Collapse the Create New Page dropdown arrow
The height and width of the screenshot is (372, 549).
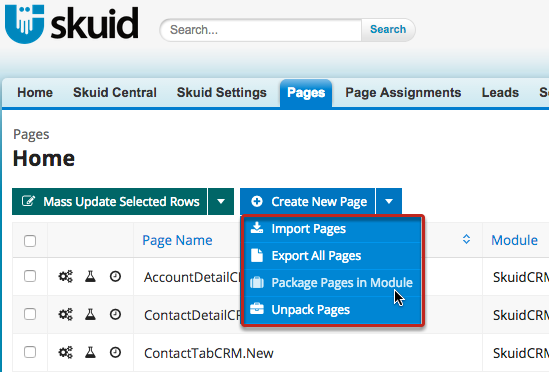click(389, 201)
